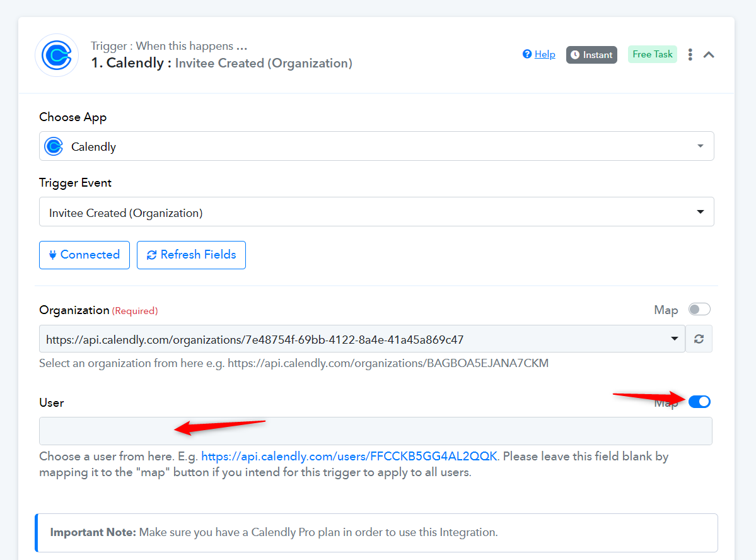
Task: Open the Organization URL dropdown
Action: pyautogui.click(x=362, y=339)
